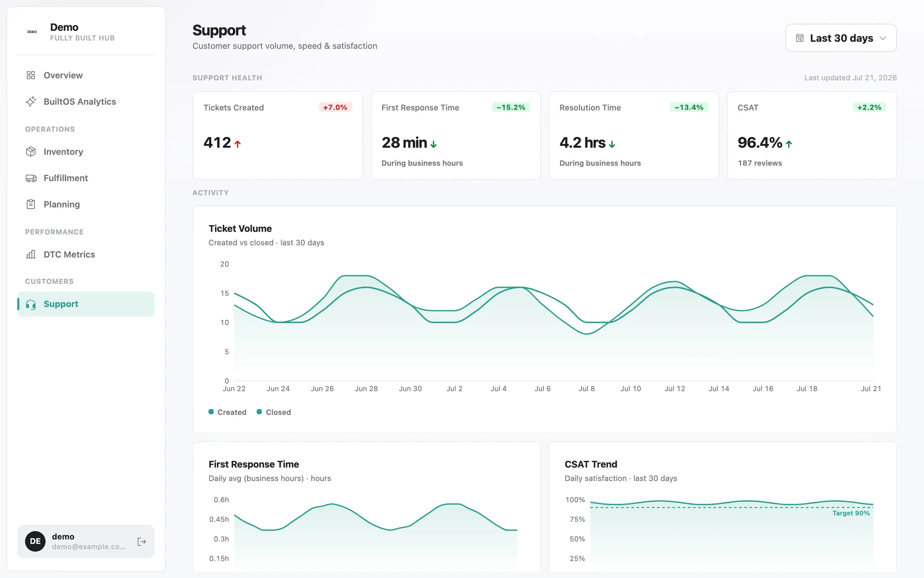This screenshot has width=924, height=578.
Task: Open Overview in the sidebar
Action: 86,75
